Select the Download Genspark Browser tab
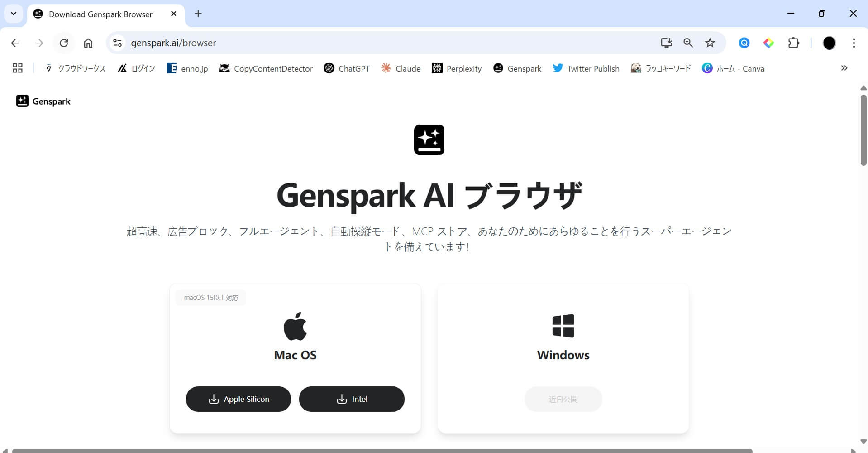868x453 pixels. (x=100, y=14)
